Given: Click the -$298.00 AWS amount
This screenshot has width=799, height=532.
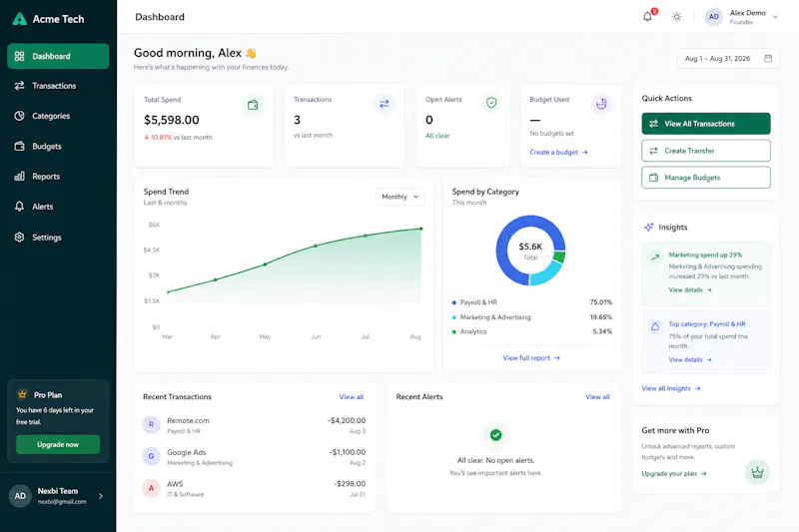Looking at the screenshot, I should click(351, 484).
